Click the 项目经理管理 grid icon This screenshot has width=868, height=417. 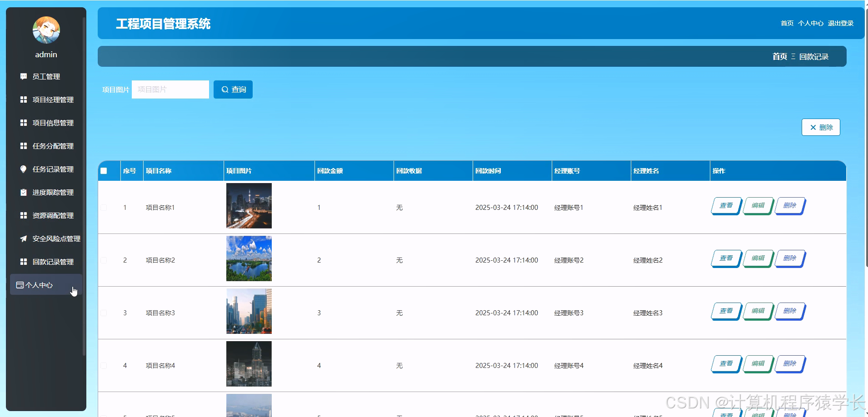click(x=24, y=99)
